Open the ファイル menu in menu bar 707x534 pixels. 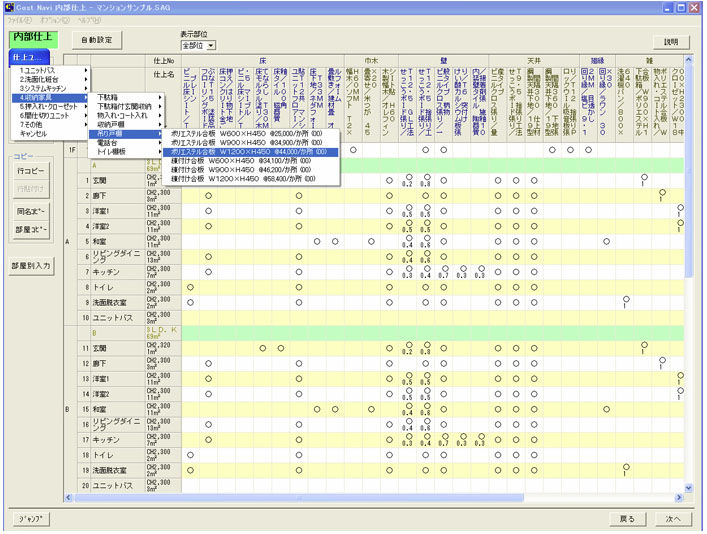[x=20, y=20]
